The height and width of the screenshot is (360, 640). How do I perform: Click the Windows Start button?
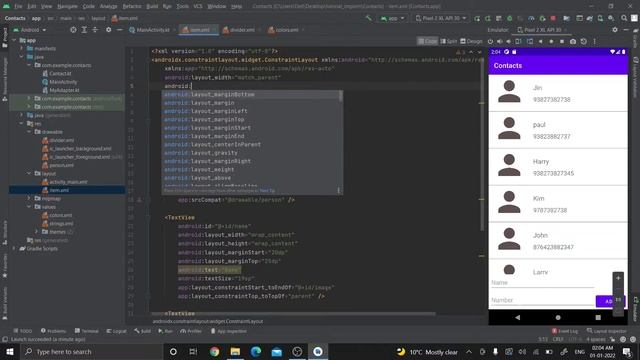(10, 351)
